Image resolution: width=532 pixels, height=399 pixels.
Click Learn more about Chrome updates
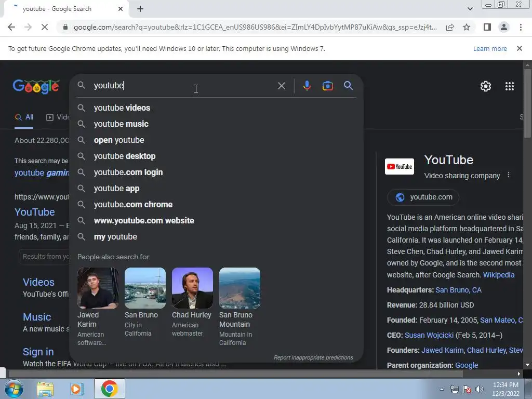click(x=490, y=48)
